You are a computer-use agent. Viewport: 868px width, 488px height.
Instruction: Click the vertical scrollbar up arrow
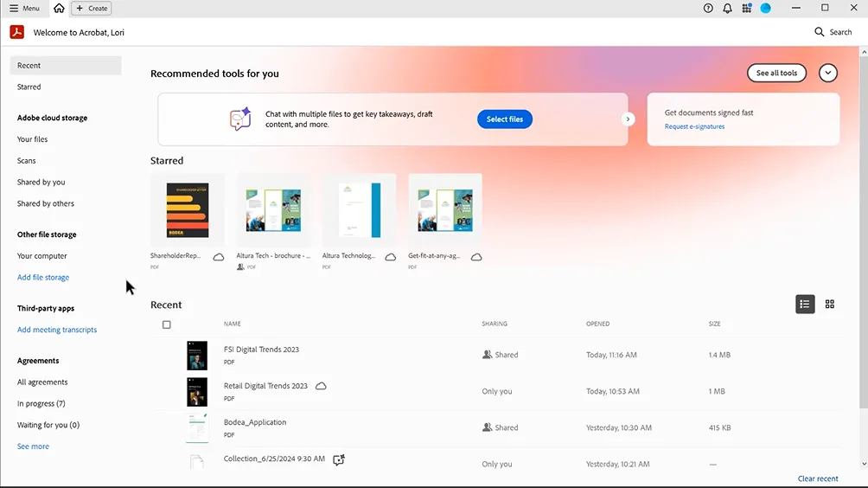point(864,52)
